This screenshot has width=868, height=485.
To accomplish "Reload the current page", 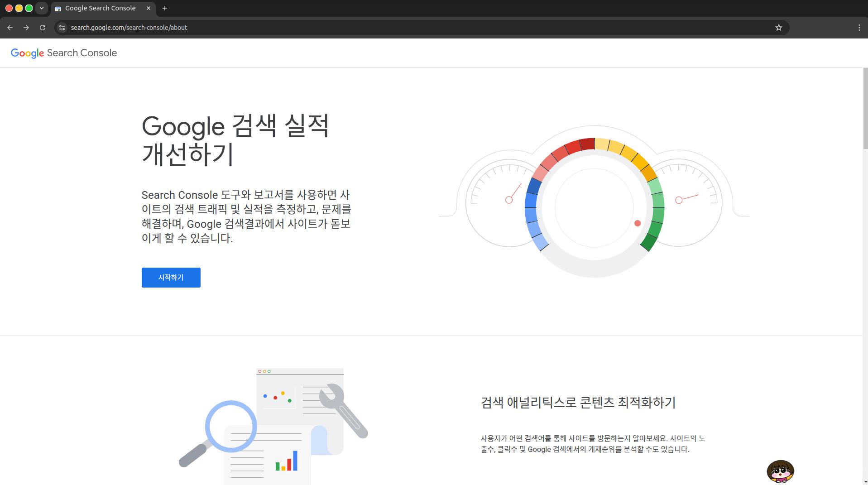I will (x=43, y=28).
